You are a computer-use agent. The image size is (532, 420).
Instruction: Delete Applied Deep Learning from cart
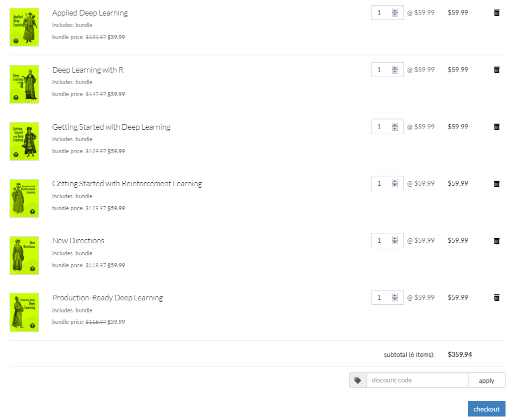[x=496, y=13]
